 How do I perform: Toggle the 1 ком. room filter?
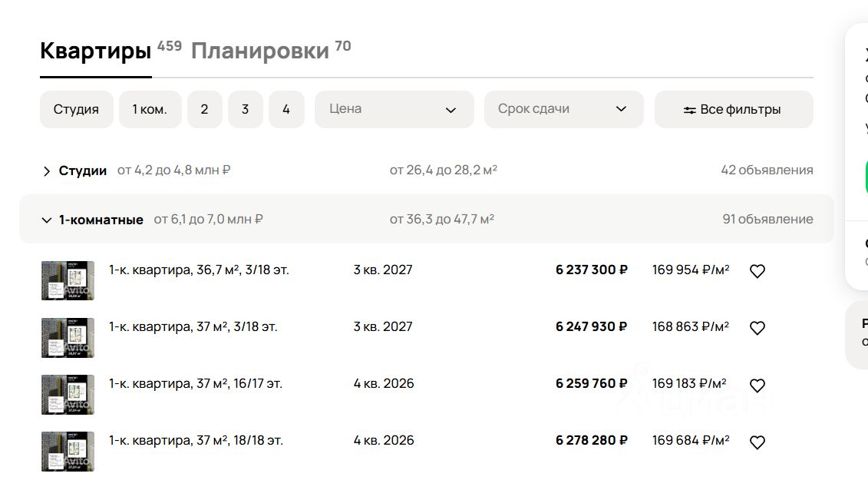(x=150, y=109)
